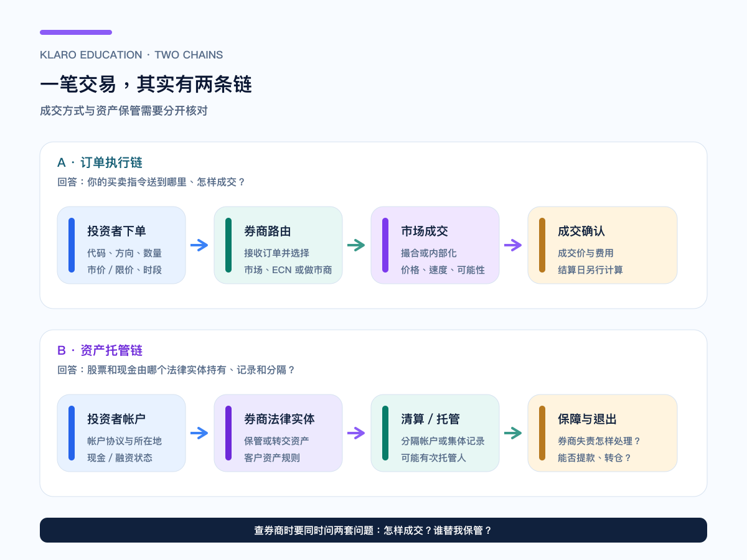Click the KLARO EDUCATION · TWO CHAINS label
The width and height of the screenshot is (747, 560).
point(131,55)
